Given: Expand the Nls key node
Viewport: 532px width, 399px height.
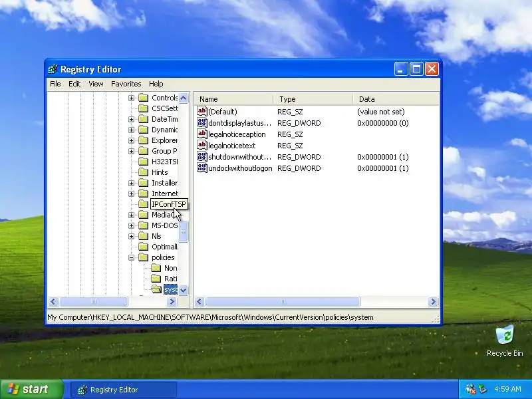Looking at the screenshot, I should click(131, 236).
